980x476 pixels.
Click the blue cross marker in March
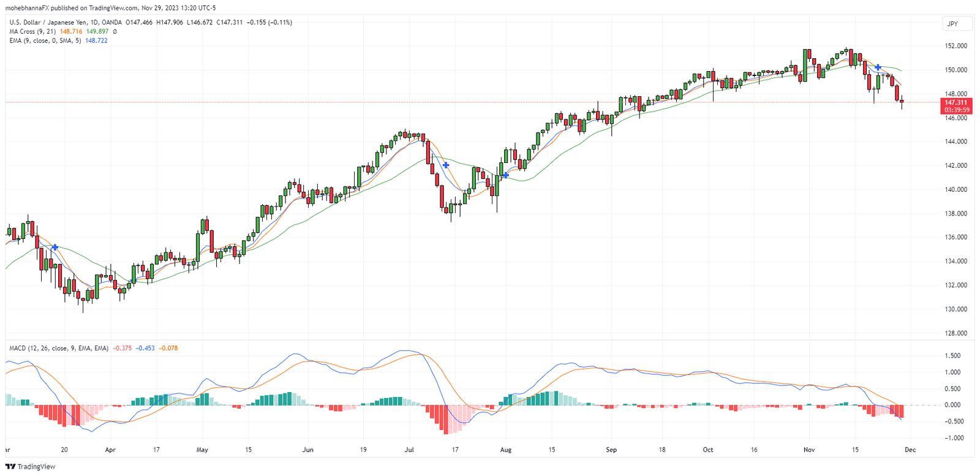point(55,247)
